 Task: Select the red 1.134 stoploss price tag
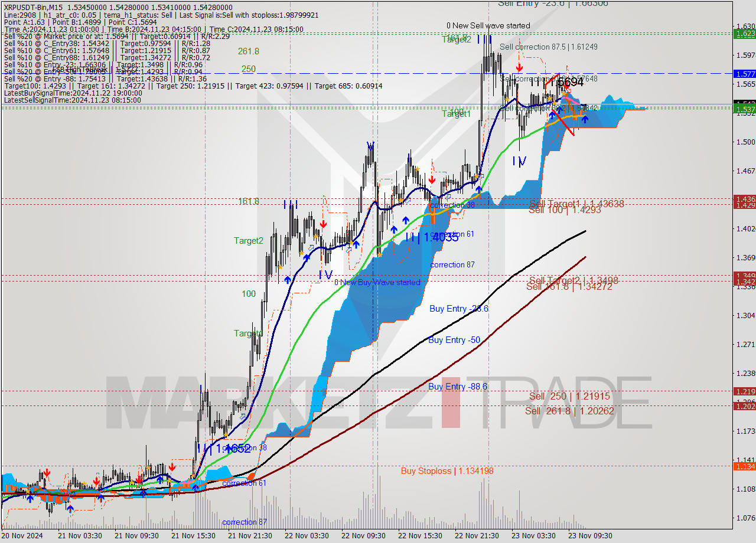[744, 466]
